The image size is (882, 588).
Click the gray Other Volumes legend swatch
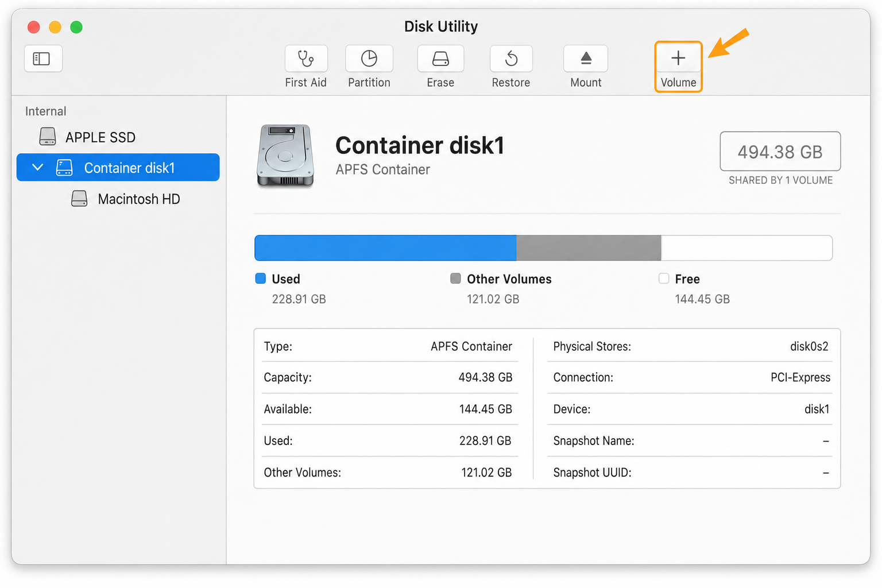[x=455, y=278]
